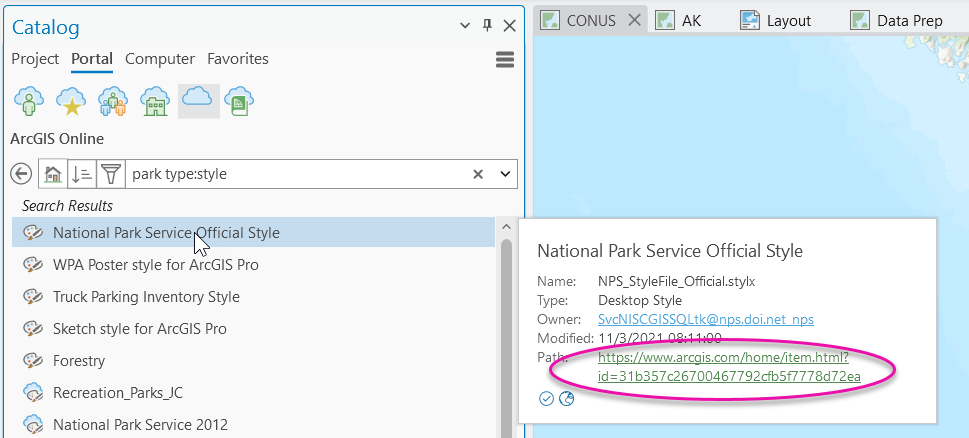The height and width of the screenshot is (438, 969).
Task: Open the Catalog hamburger menu
Action: point(505,60)
